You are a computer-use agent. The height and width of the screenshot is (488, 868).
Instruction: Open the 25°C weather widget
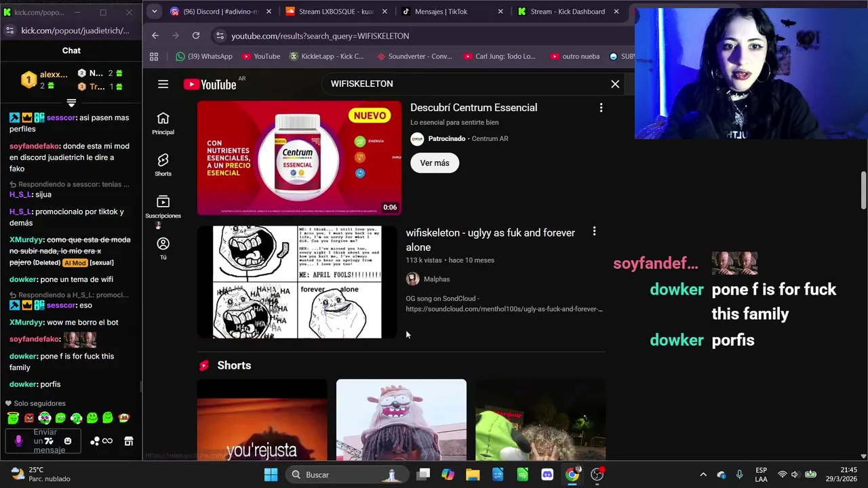click(41, 474)
